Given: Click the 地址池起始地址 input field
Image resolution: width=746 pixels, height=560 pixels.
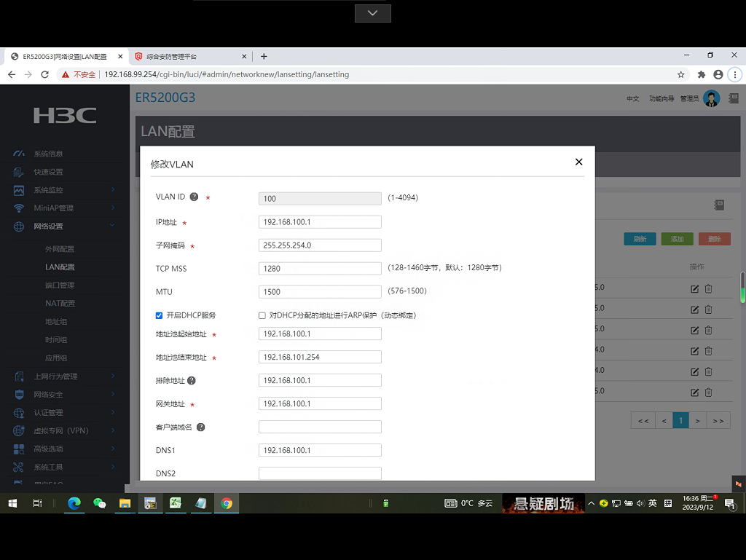Looking at the screenshot, I should click(x=320, y=334).
